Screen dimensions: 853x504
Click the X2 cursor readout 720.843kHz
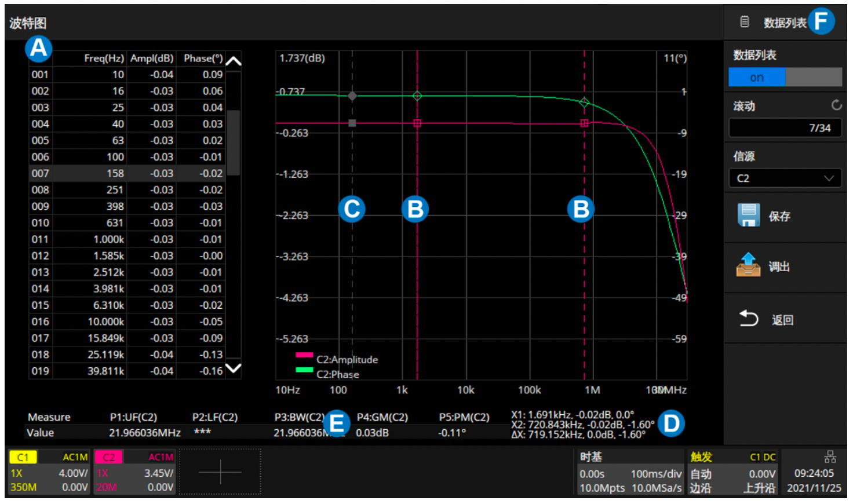coord(582,425)
